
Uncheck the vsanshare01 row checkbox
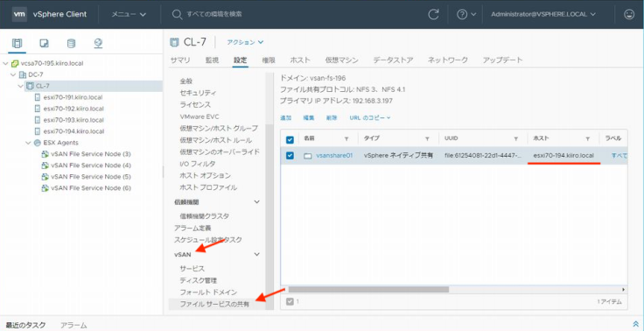tap(290, 155)
